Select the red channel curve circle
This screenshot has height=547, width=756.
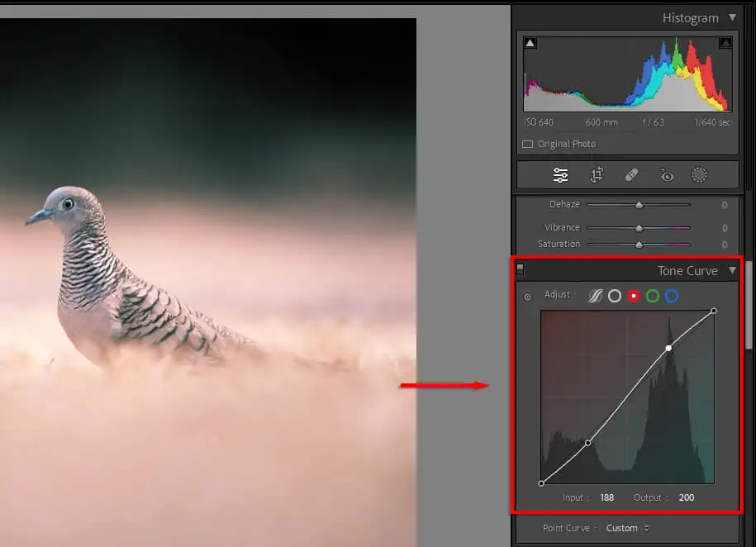coord(634,296)
